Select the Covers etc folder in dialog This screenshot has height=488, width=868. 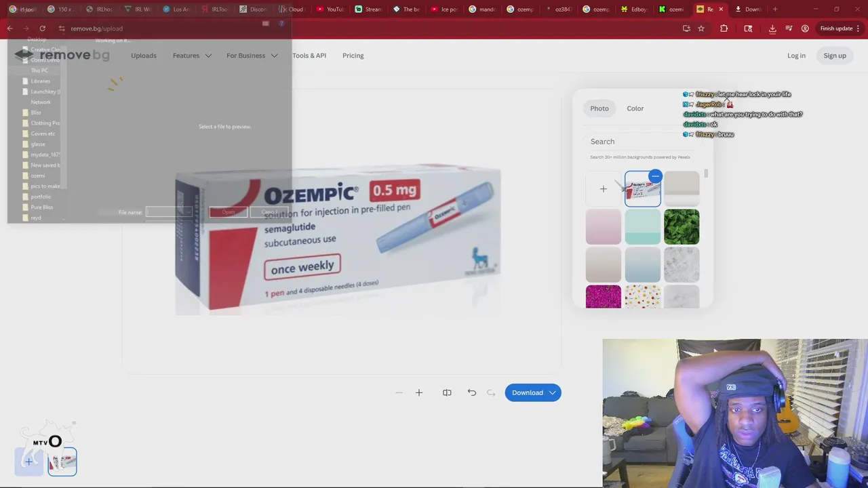point(43,134)
